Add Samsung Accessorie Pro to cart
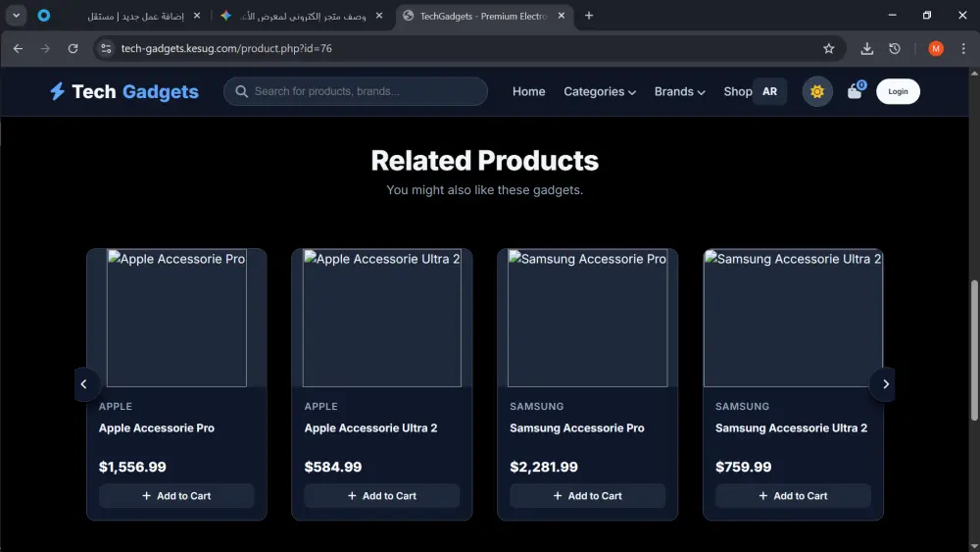The image size is (980, 552). 587,496
